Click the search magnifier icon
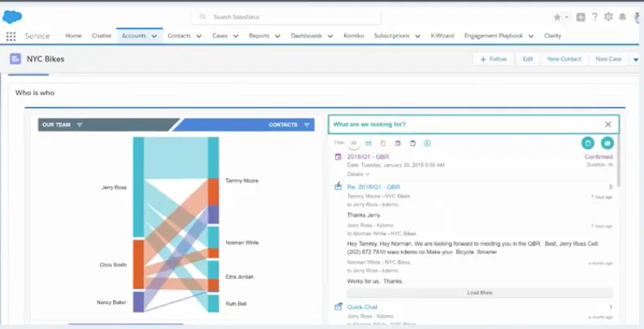644x329 pixels. [x=202, y=17]
